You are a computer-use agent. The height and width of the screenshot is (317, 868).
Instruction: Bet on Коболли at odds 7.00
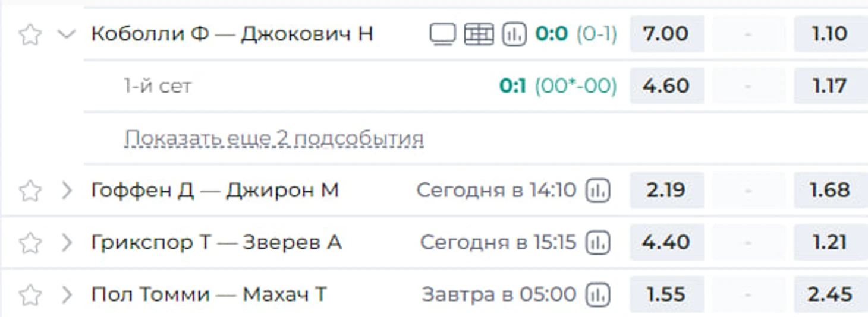tap(666, 34)
